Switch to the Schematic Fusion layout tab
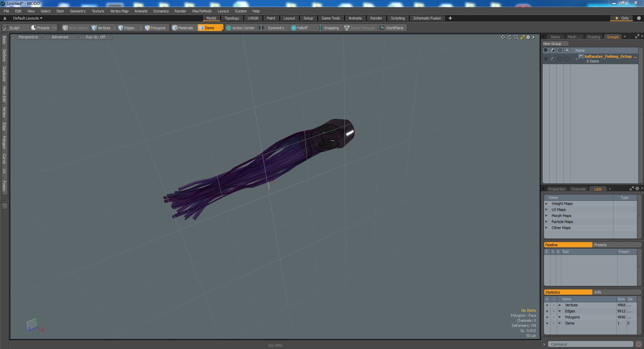This screenshot has width=644, height=349. [427, 18]
